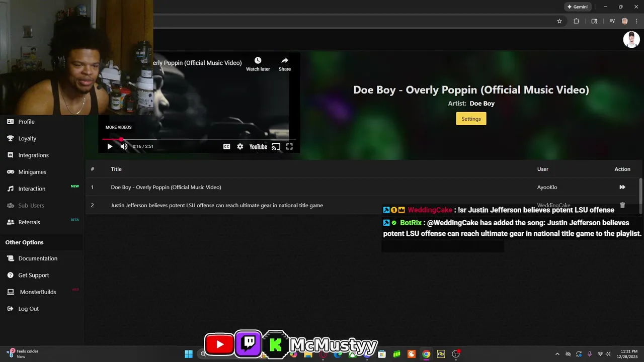Delete the Justin Jefferson song request
644x362 pixels.
[622, 205]
